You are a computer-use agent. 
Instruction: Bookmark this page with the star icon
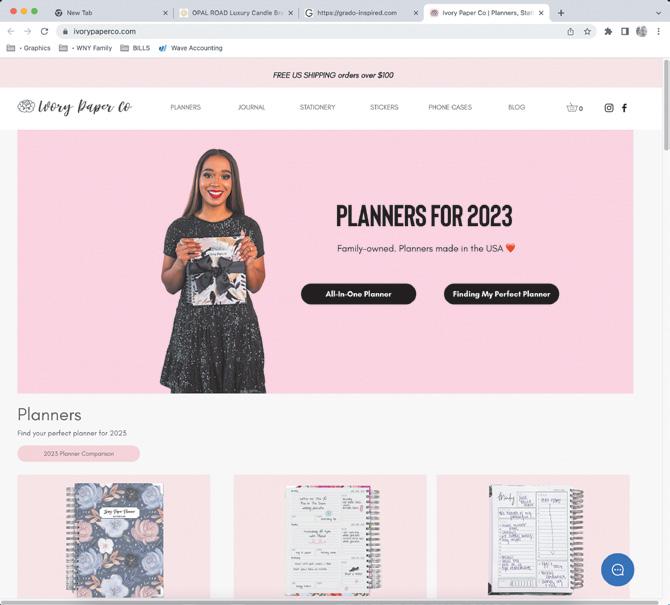(588, 32)
